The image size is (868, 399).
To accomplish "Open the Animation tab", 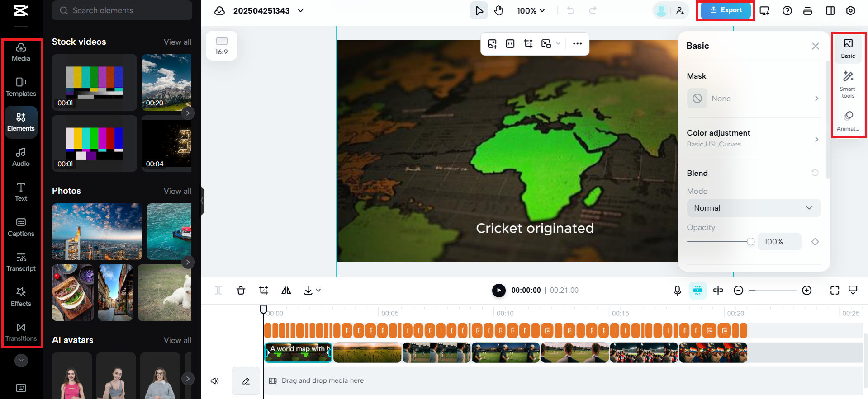I will [848, 121].
